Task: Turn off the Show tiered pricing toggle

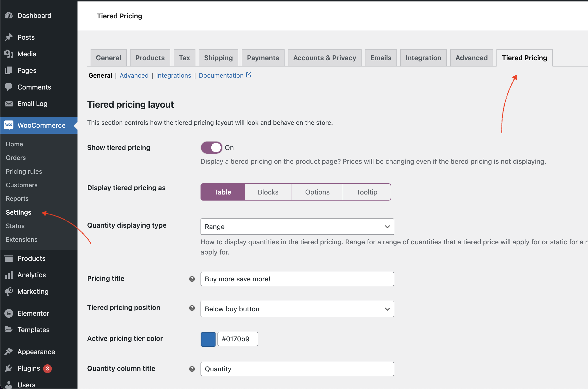Action: tap(211, 147)
